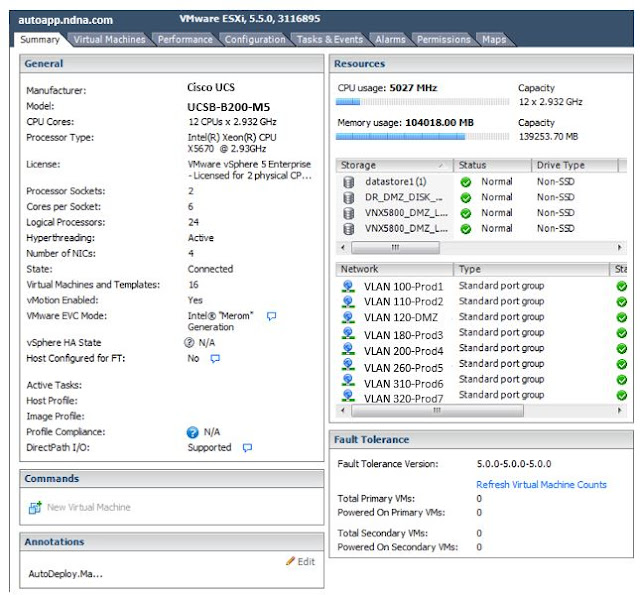Image resolution: width=640 pixels, height=595 pixels.
Task: Click the Fault Tolerance Version value 5.0.0-5.0.0-5.0.0
Action: [x=514, y=464]
